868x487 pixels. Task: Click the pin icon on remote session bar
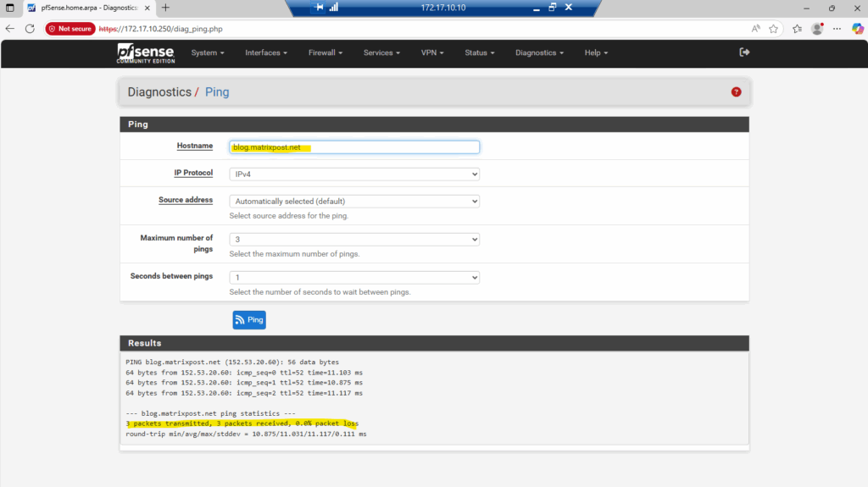click(x=319, y=7)
